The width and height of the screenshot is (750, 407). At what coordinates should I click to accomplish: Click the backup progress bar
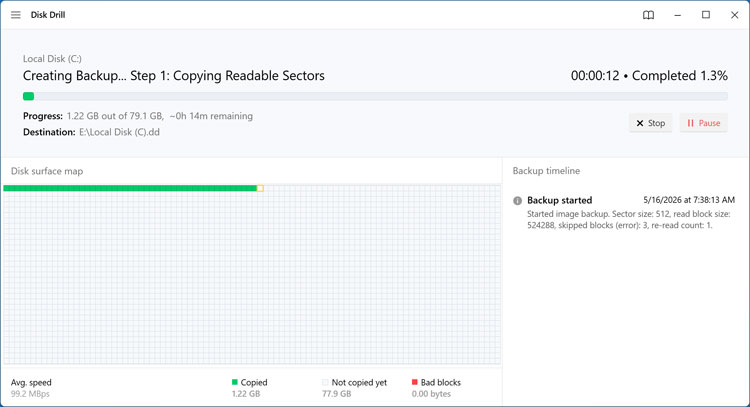[x=375, y=96]
